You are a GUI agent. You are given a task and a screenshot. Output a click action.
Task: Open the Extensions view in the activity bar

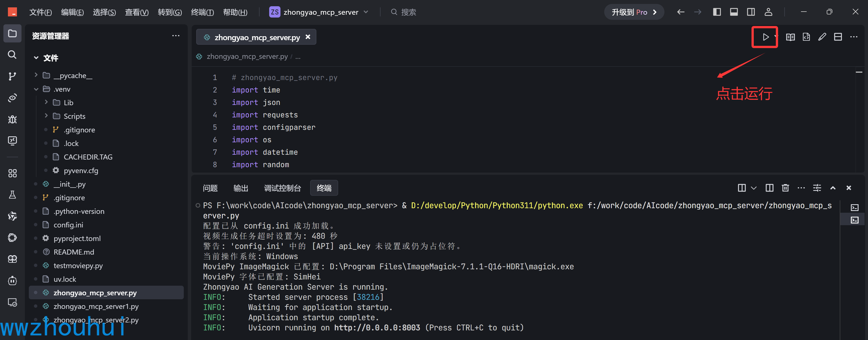click(x=12, y=173)
